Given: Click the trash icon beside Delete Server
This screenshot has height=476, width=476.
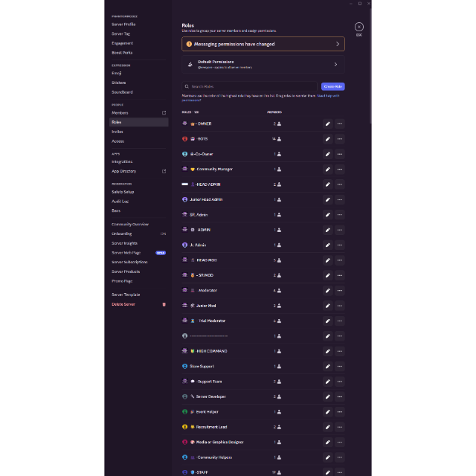Looking at the screenshot, I should tap(164, 304).
